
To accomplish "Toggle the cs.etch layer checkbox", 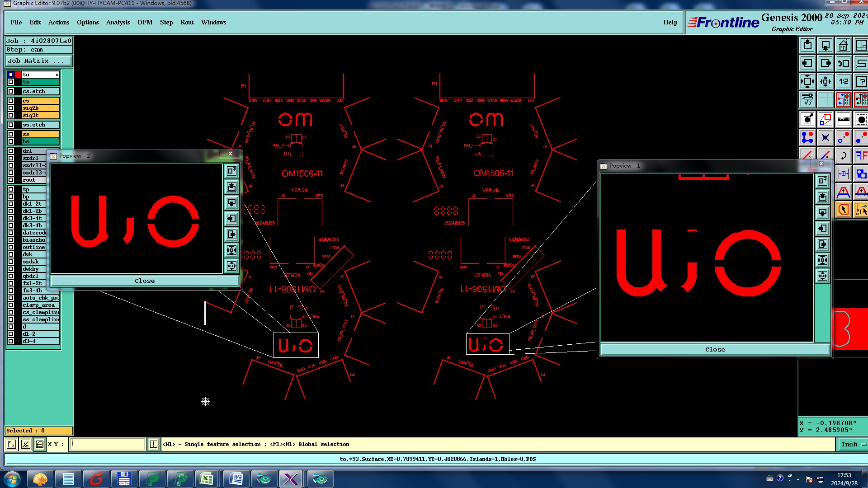I will 11,91.
